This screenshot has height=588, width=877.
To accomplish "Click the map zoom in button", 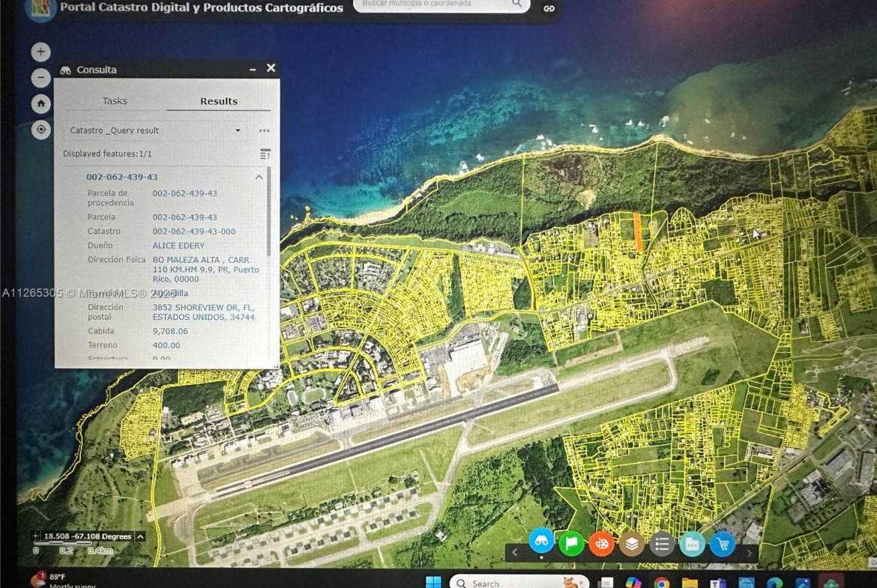I will point(40,52).
